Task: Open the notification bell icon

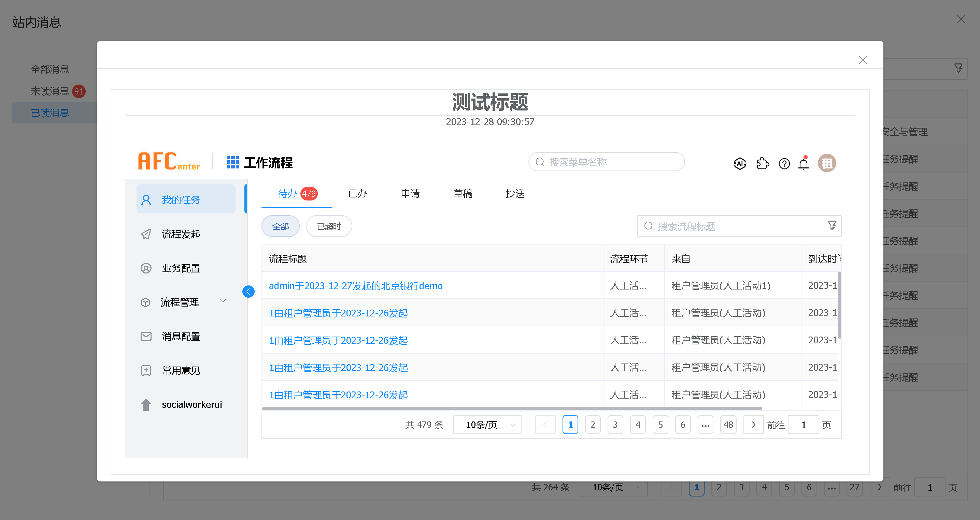Action: pos(804,164)
